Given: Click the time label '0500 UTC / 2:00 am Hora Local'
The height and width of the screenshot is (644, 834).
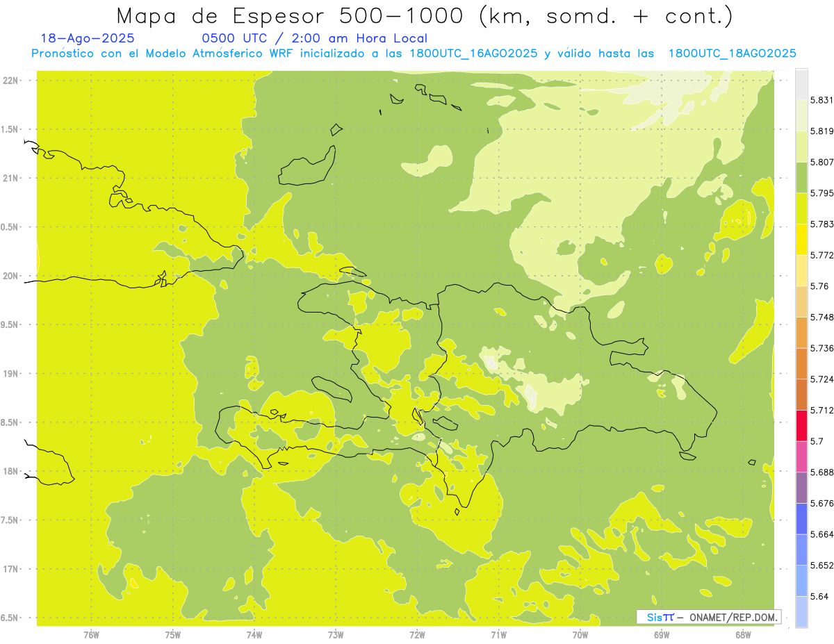Looking at the screenshot, I should [x=314, y=39].
